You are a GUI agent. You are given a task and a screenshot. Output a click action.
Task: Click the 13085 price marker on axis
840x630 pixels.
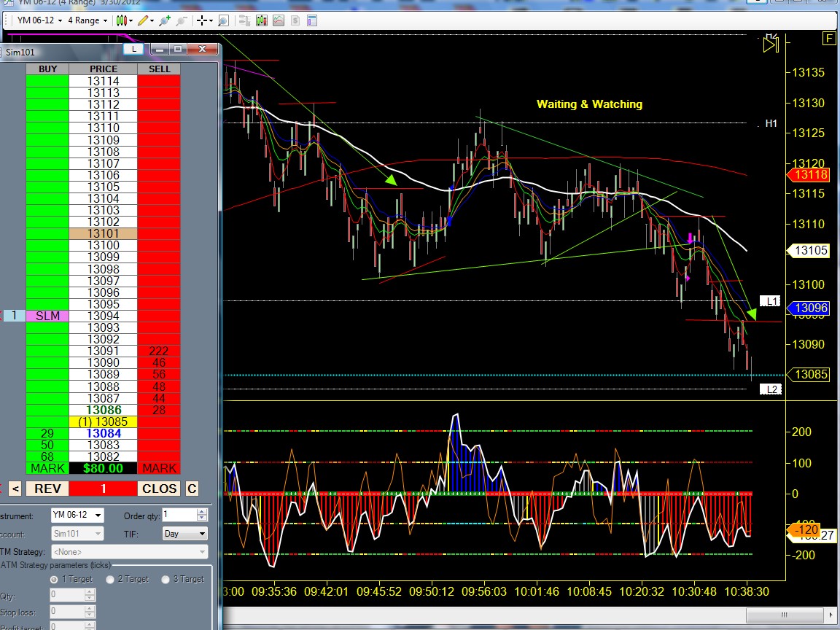(x=809, y=375)
